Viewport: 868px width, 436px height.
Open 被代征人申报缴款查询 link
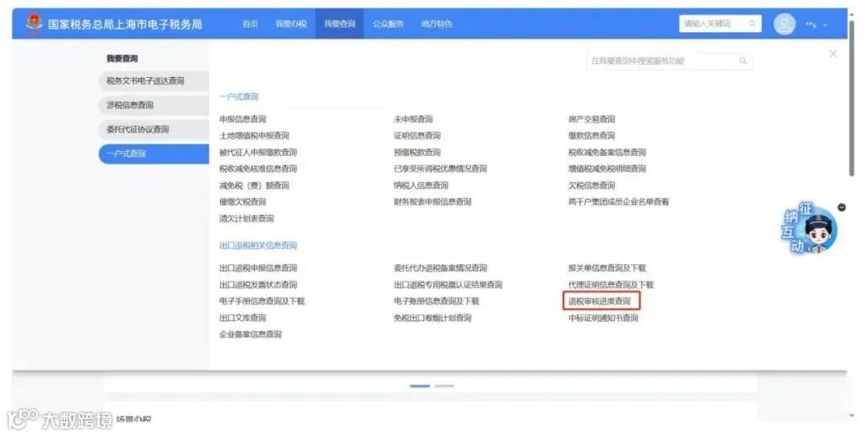tap(258, 152)
